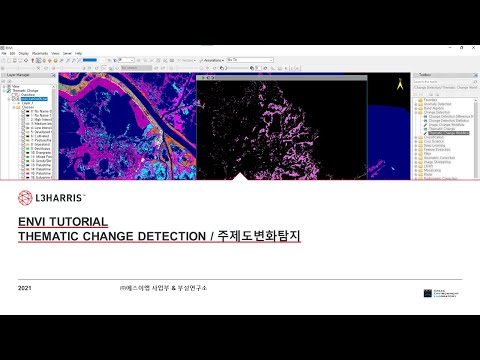The image size is (480, 360).
Task: Expand the Band Algebra folder
Action: [416, 108]
